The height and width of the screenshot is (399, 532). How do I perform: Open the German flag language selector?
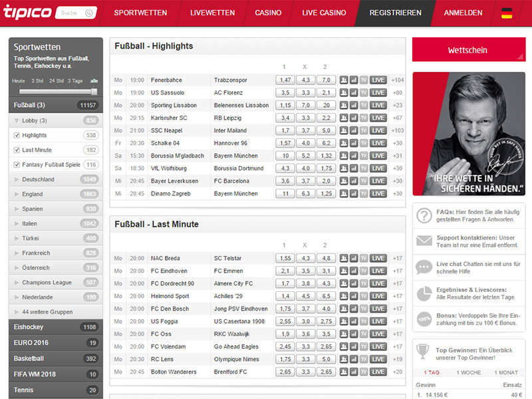507,13
